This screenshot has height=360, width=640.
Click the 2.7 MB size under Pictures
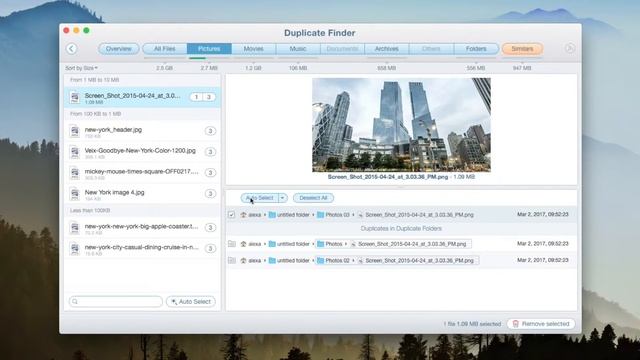click(209, 68)
